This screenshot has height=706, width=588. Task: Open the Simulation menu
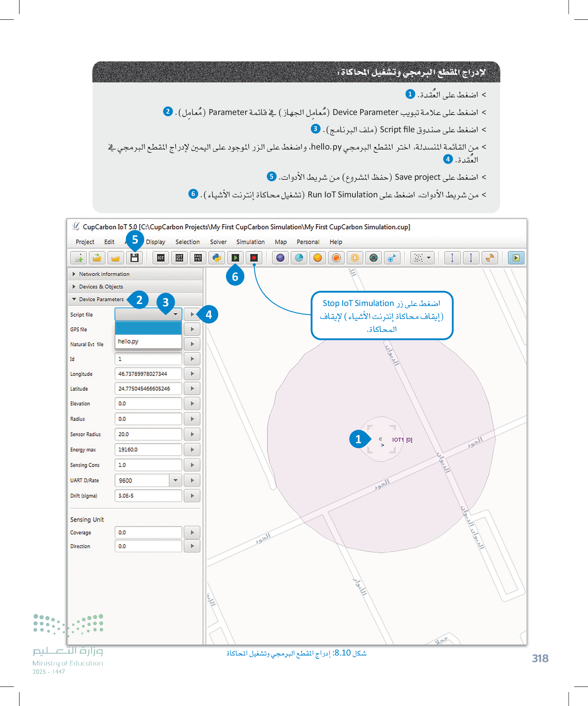(x=250, y=242)
